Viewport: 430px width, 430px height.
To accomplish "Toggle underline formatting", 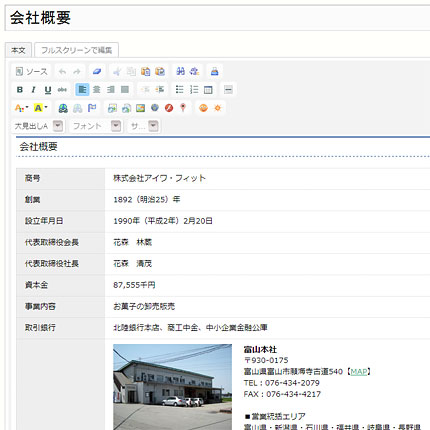I will point(48,90).
